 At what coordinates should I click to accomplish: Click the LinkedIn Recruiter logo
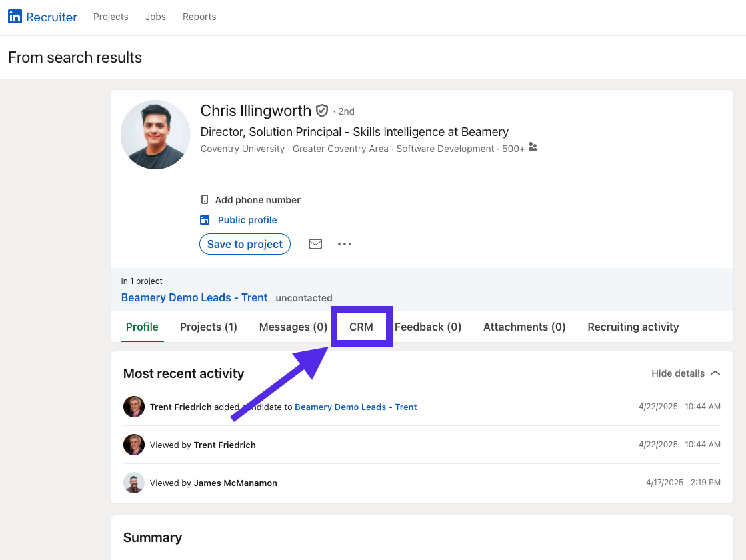[43, 17]
